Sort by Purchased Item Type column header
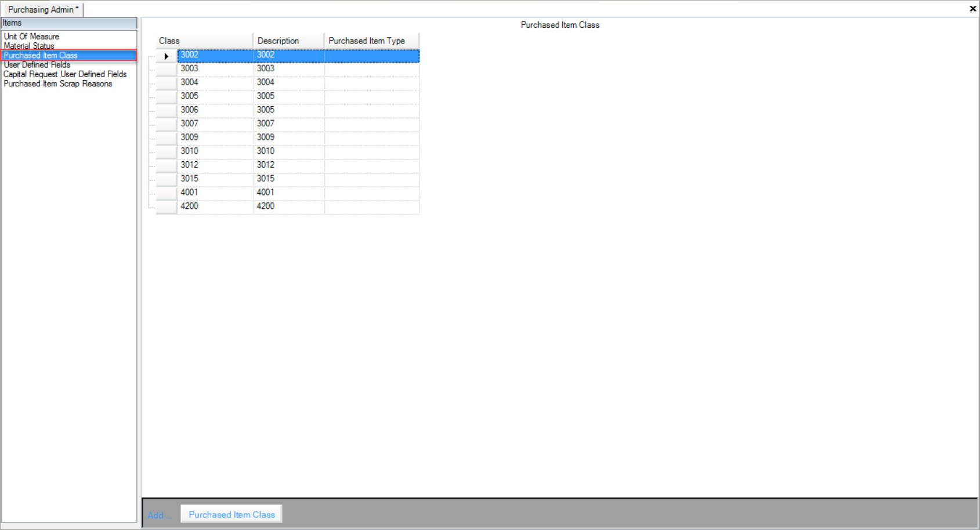Image resolution: width=980 pixels, height=530 pixels. pyautogui.click(x=371, y=41)
